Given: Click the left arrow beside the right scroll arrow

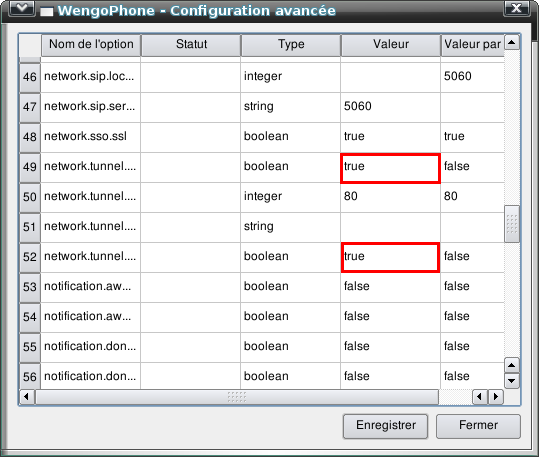Looking at the screenshot, I should (x=480, y=396).
